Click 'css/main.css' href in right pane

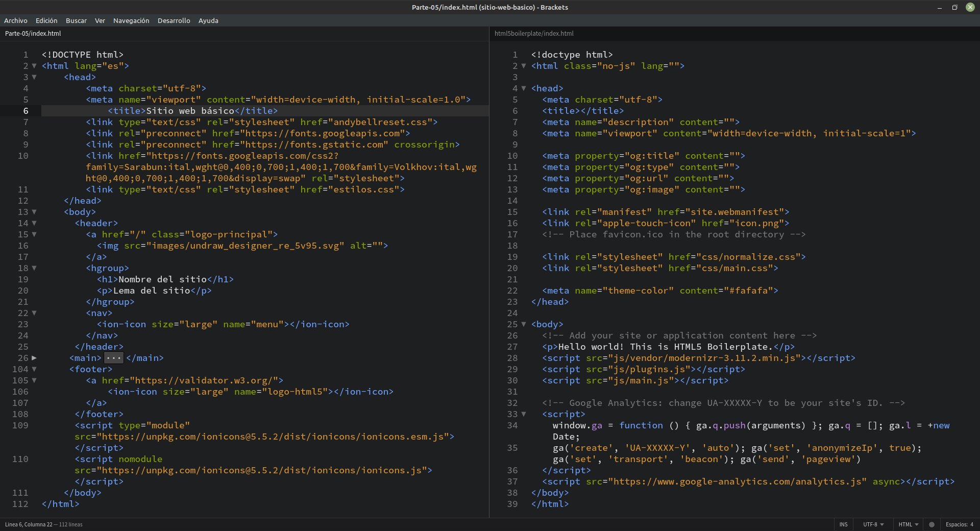[734, 268]
